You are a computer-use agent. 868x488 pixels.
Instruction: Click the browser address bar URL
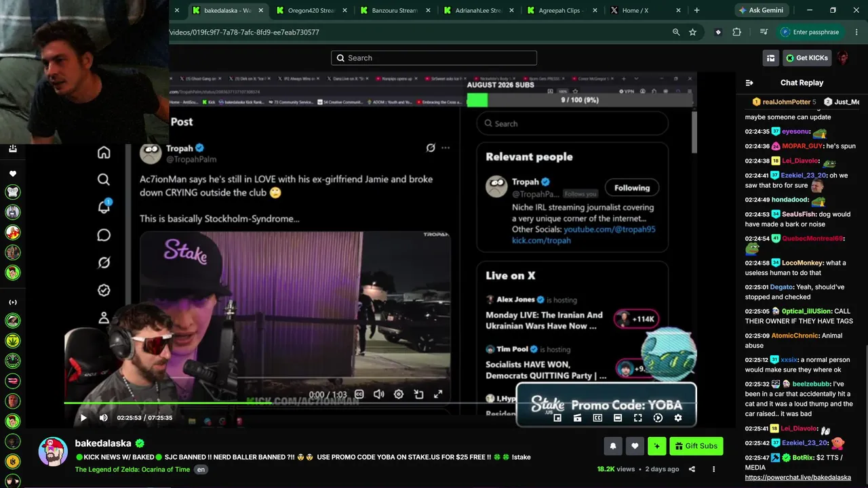pyautogui.click(x=244, y=32)
